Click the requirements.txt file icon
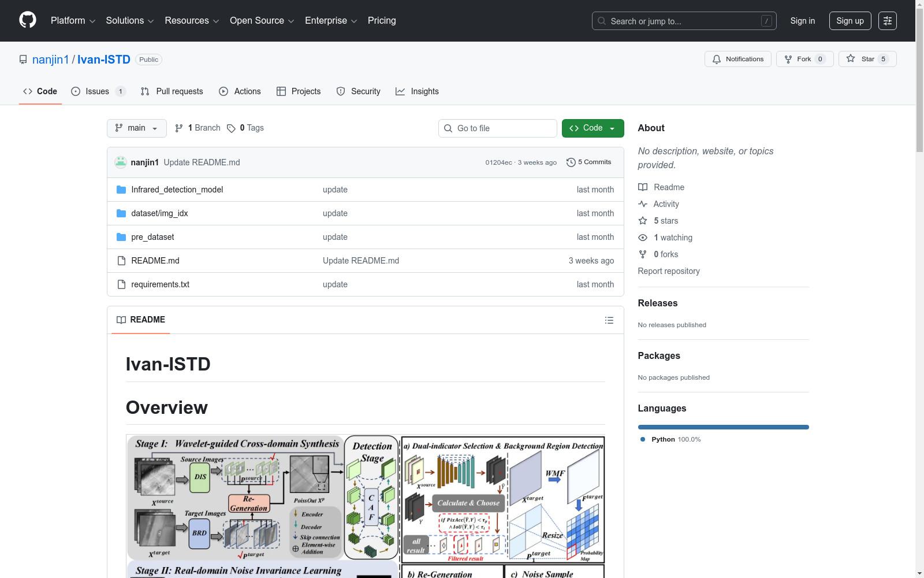The height and width of the screenshot is (578, 924). pyautogui.click(x=121, y=284)
